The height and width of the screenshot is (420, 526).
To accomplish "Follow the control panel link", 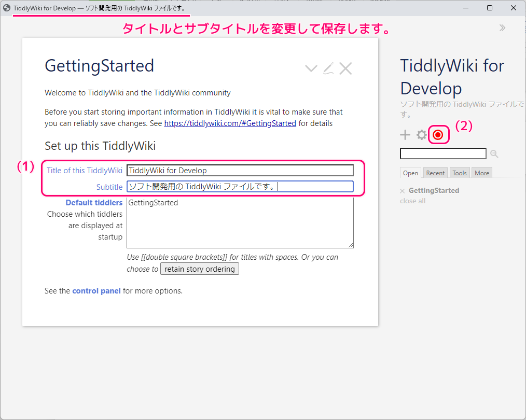I will (x=96, y=291).
